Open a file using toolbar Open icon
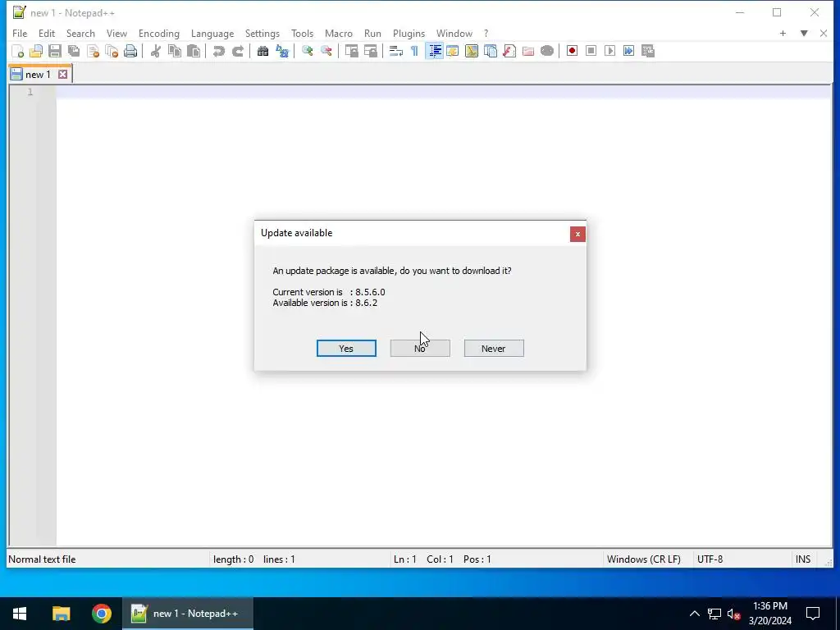The image size is (840, 630). point(36,51)
